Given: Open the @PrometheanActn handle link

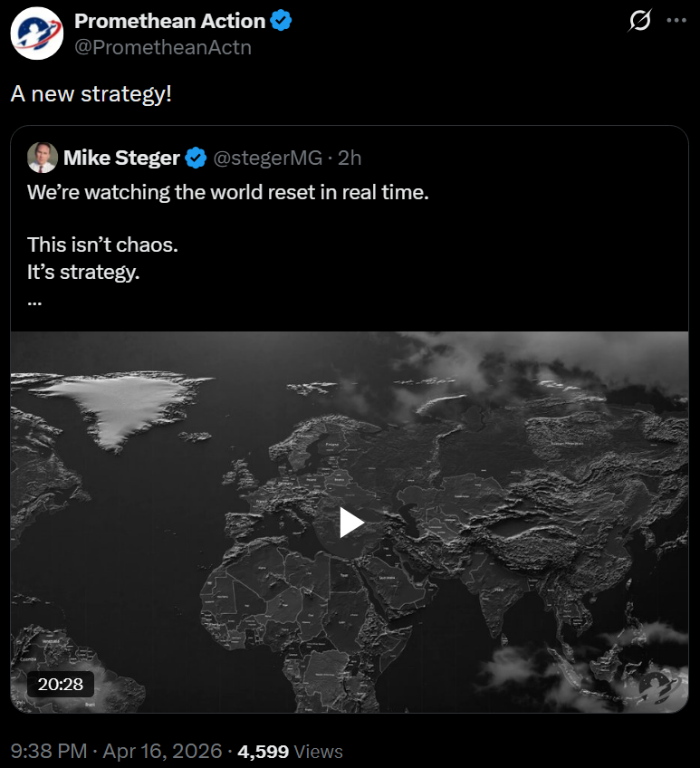Looking at the screenshot, I should click(x=163, y=47).
